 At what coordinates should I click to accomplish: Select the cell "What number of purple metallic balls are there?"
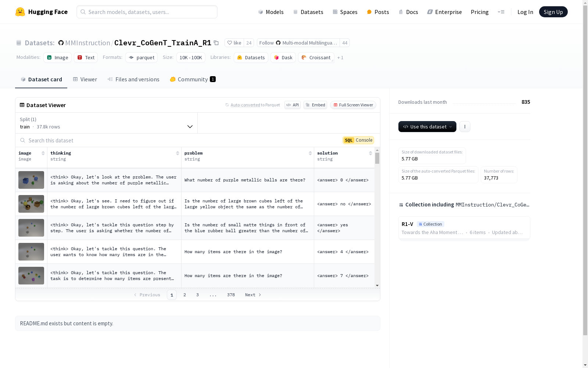(248, 180)
